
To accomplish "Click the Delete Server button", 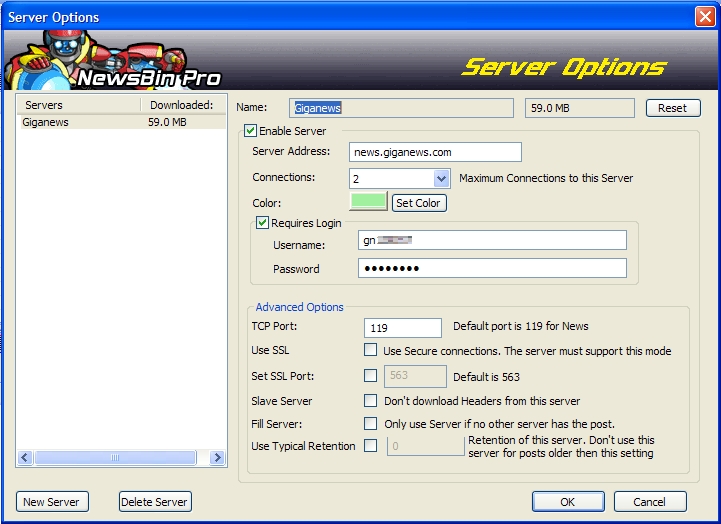I will (x=155, y=501).
